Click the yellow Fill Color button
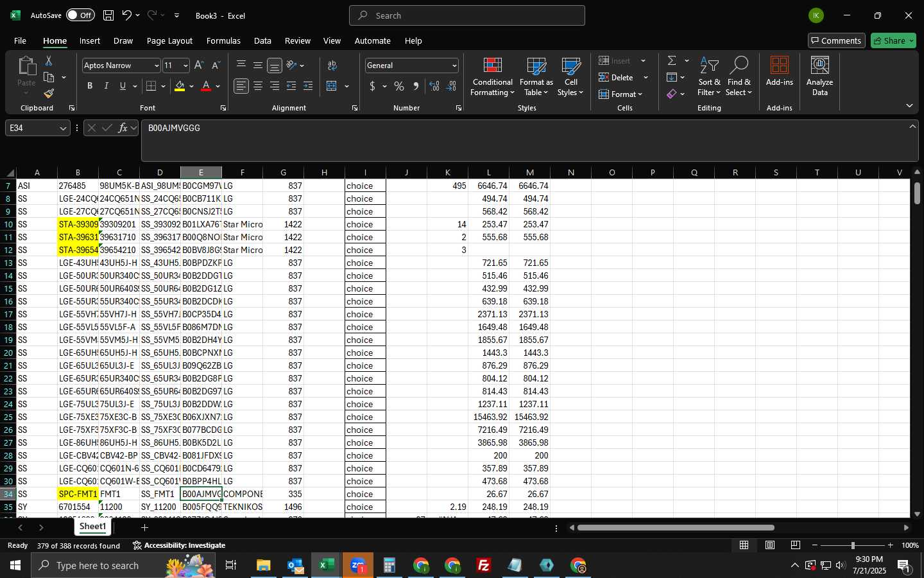Viewport: 924px width, 578px height. pyautogui.click(x=180, y=86)
